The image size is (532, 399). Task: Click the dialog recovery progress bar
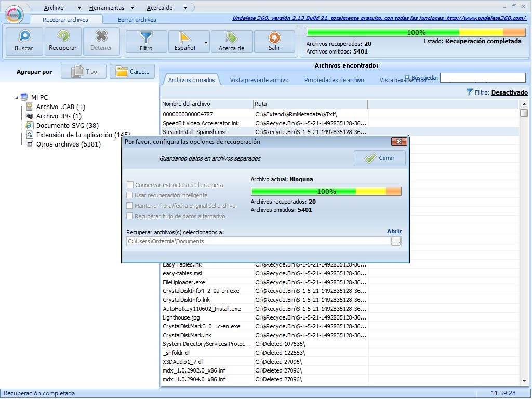pyautogui.click(x=326, y=191)
